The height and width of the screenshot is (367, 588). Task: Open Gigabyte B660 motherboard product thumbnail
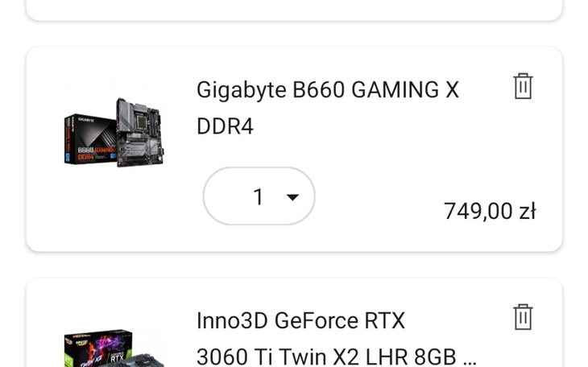tap(114, 132)
